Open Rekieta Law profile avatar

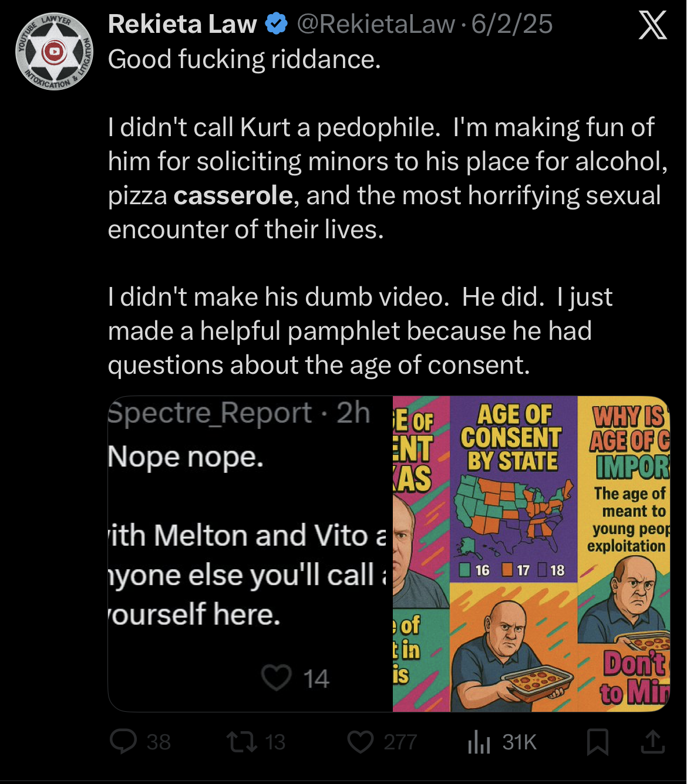[54, 52]
